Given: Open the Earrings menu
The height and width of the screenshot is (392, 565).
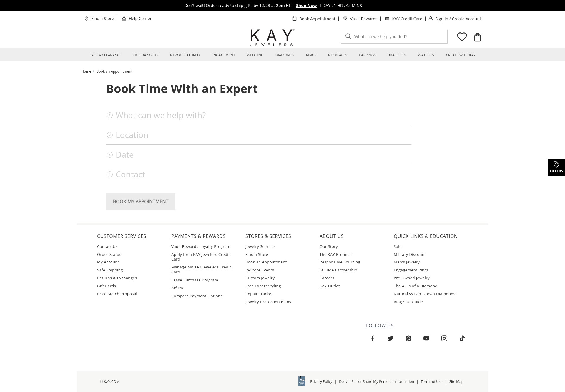Looking at the screenshot, I should pos(367,55).
